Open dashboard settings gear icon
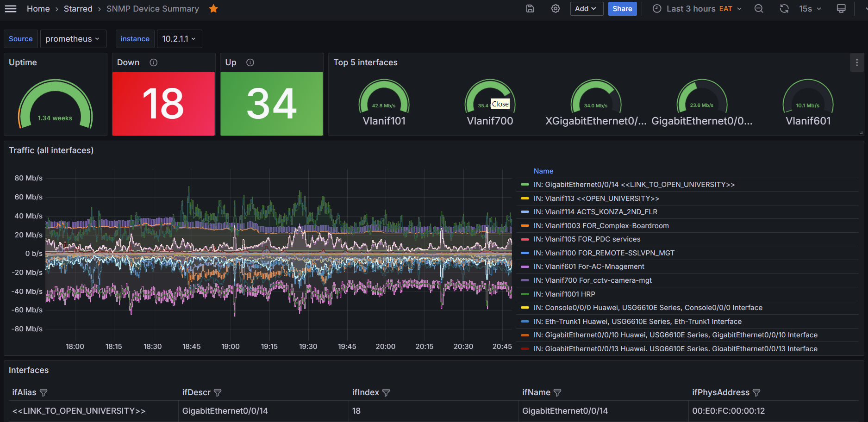 (x=556, y=9)
